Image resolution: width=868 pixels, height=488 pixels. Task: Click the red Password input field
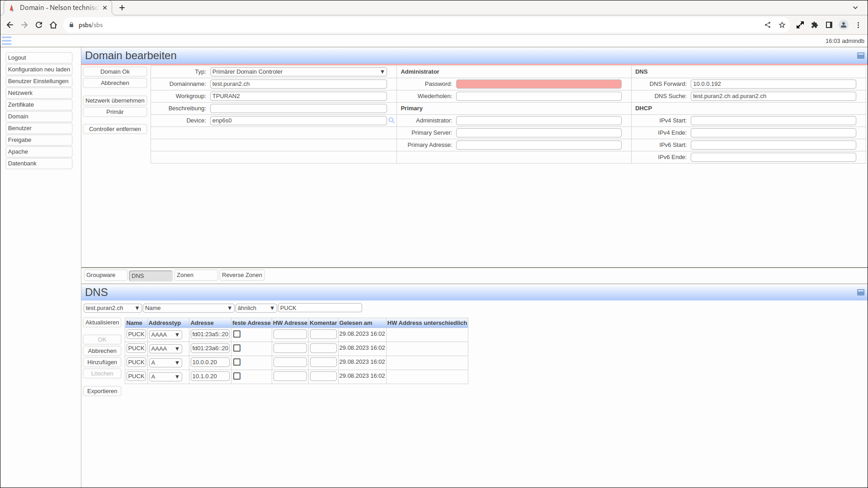538,84
